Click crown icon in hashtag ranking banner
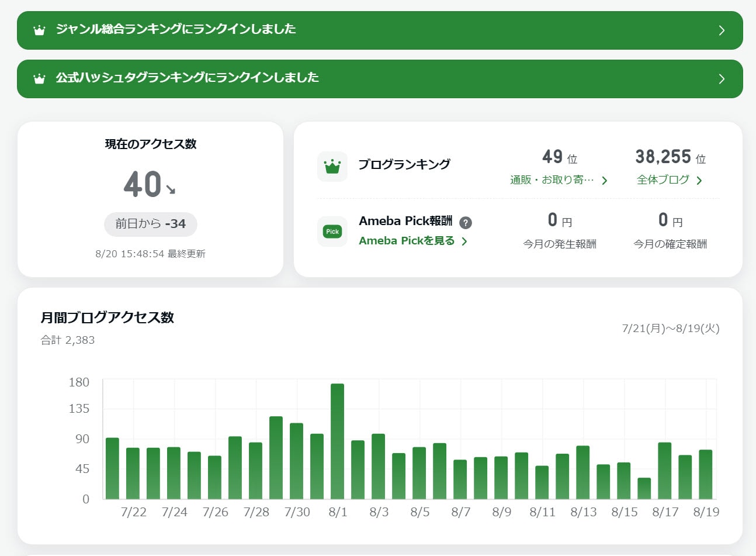Image resolution: width=756 pixels, height=556 pixels. [x=39, y=79]
